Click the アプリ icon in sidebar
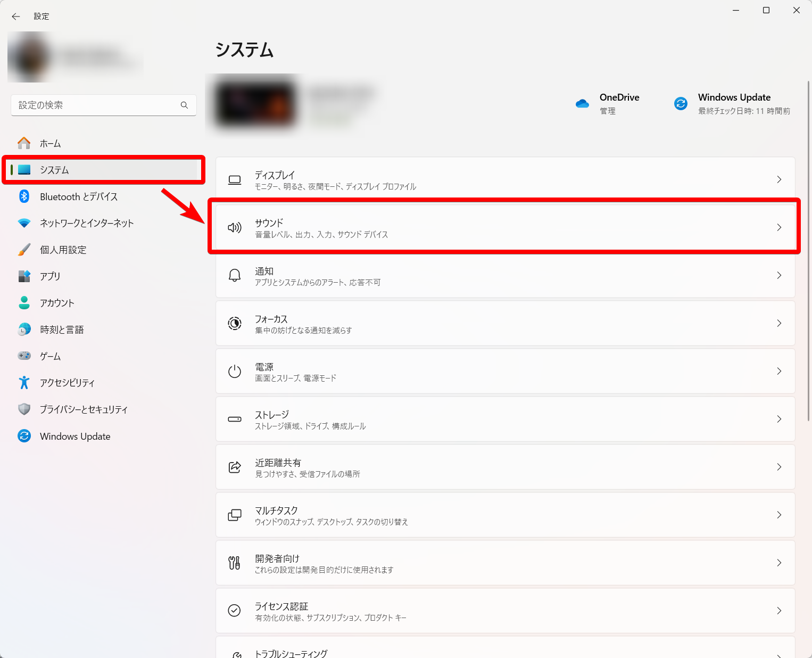The width and height of the screenshot is (812, 658). pos(24,276)
